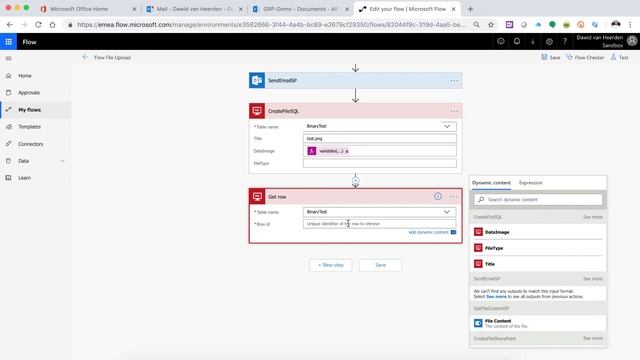Switch to GRP-Demo Documents browser tab
The image size is (640, 360).
point(300,9)
